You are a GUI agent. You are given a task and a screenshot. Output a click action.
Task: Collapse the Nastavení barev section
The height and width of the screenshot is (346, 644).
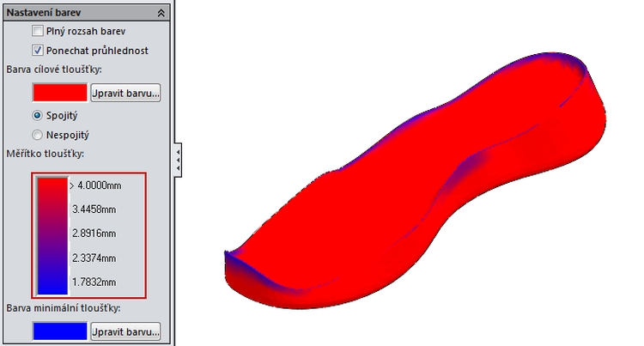(x=161, y=13)
